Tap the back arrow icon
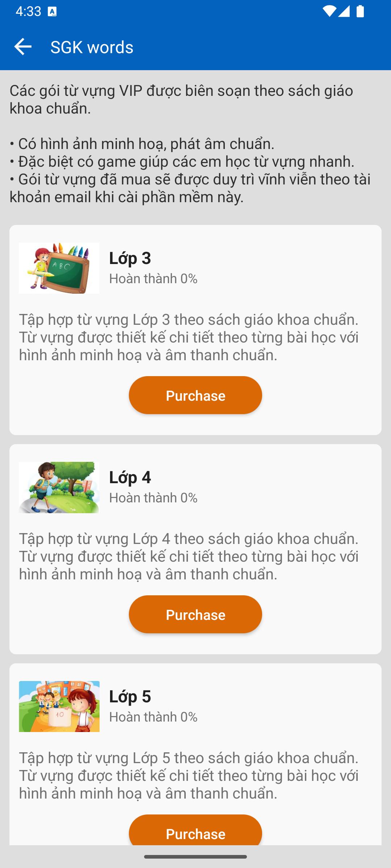This screenshot has height=868, width=391. [23, 47]
